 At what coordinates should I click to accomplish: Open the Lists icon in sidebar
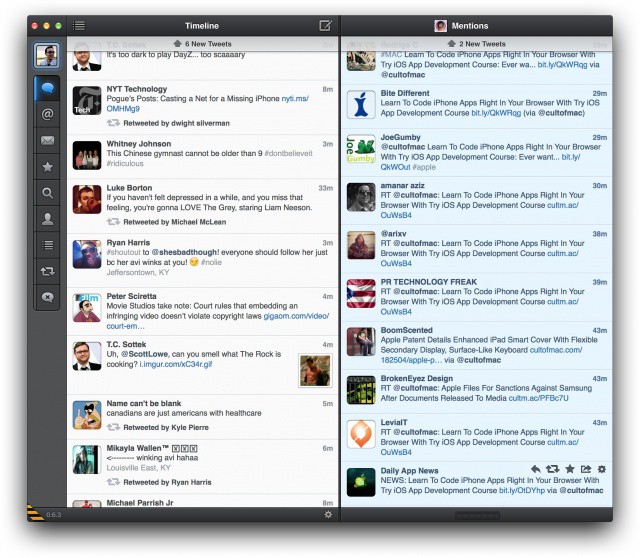tap(47, 244)
